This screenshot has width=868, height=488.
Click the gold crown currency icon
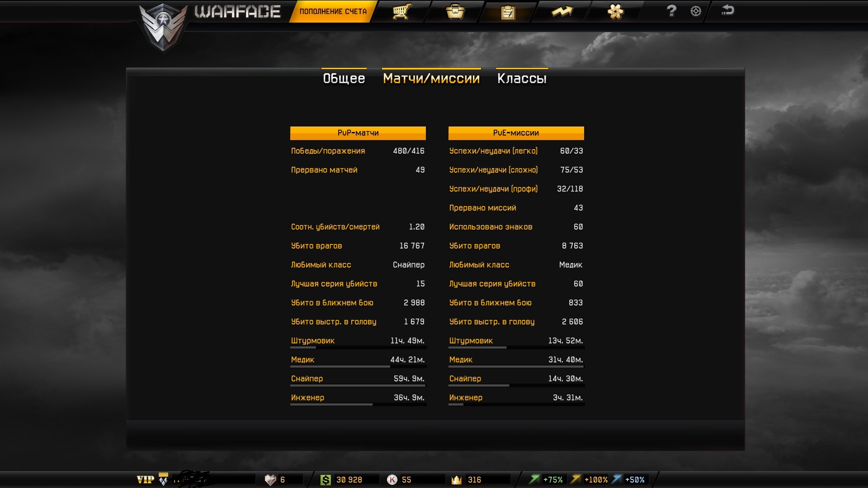coord(457,480)
